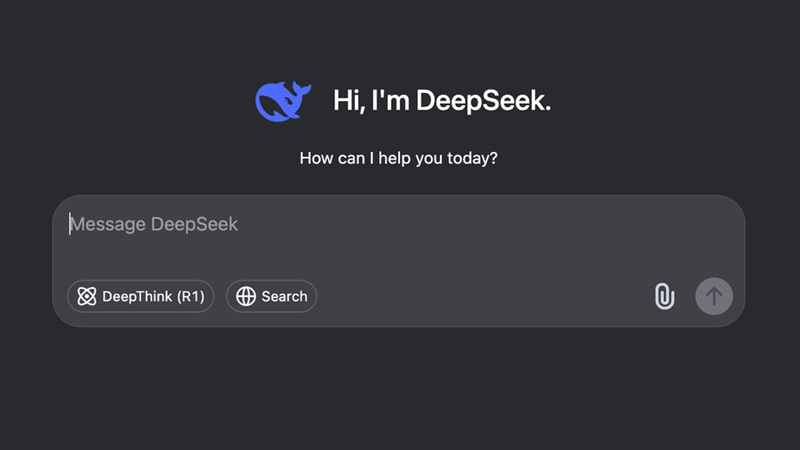Select the "Search" label in the chat box
The width and height of the screenshot is (800, 450).
click(284, 296)
